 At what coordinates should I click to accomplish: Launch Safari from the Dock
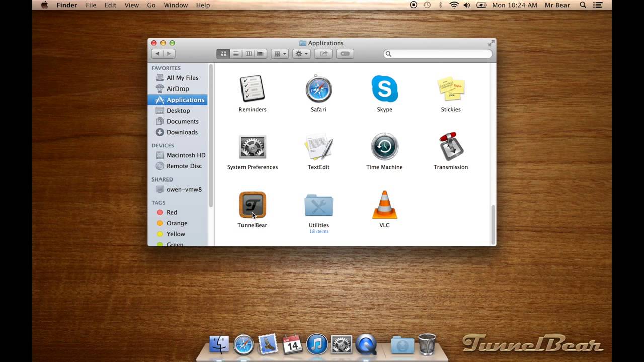pyautogui.click(x=244, y=345)
